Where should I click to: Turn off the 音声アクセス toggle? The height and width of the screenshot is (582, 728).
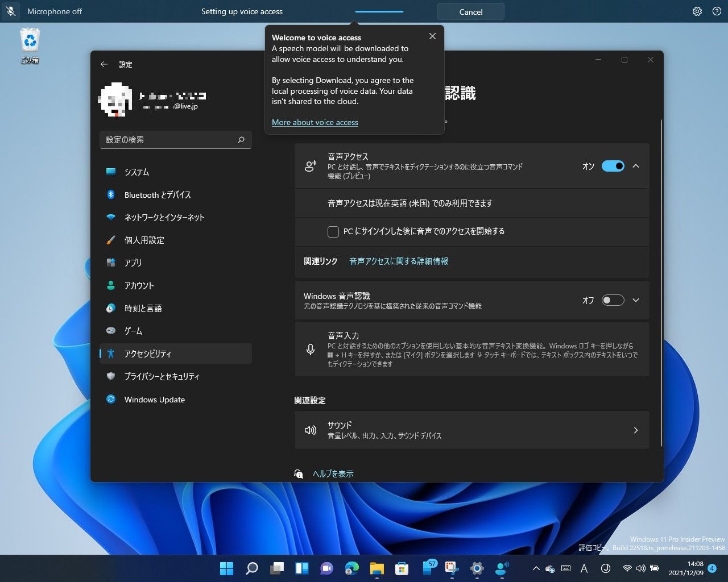613,166
